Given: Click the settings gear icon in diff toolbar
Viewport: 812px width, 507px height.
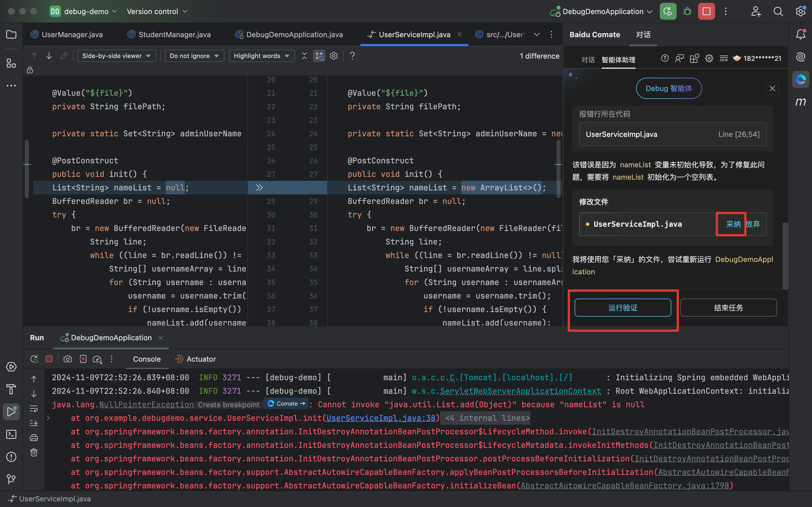Looking at the screenshot, I should 334,55.
